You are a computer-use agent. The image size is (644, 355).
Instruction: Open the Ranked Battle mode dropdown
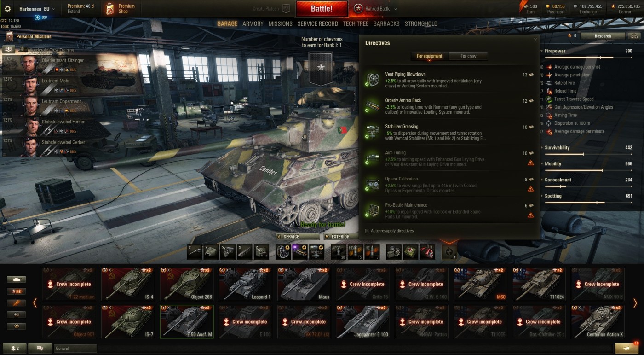tap(375, 9)
